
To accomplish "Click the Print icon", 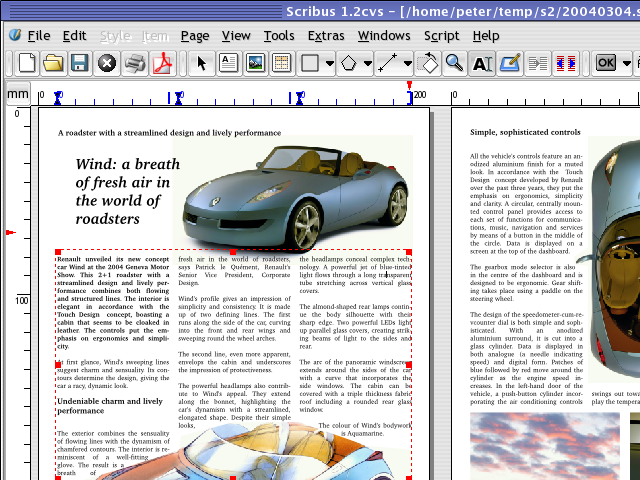I will [135, 63].
